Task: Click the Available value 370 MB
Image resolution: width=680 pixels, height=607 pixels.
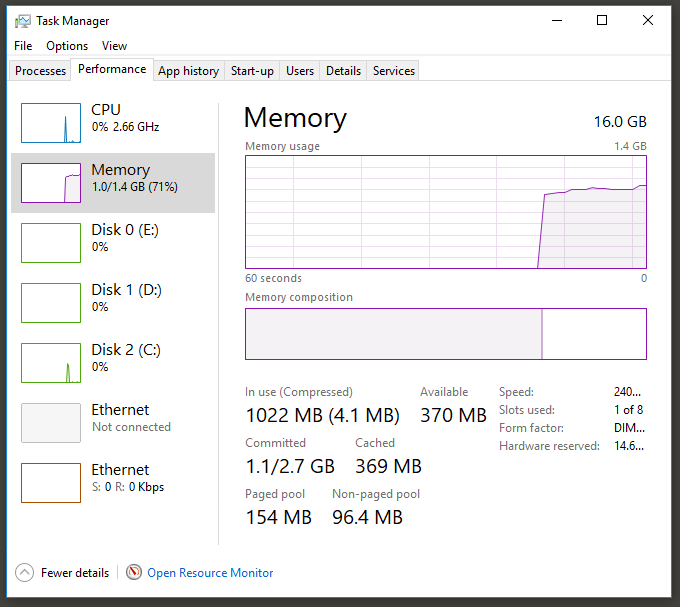Action: click(453, 415)
